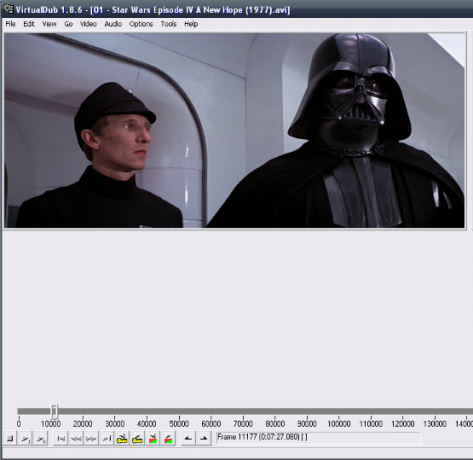Open the File menu
The height and width of the screenshot is (460, 473).
pyautogui.click(x=10, y=24)
